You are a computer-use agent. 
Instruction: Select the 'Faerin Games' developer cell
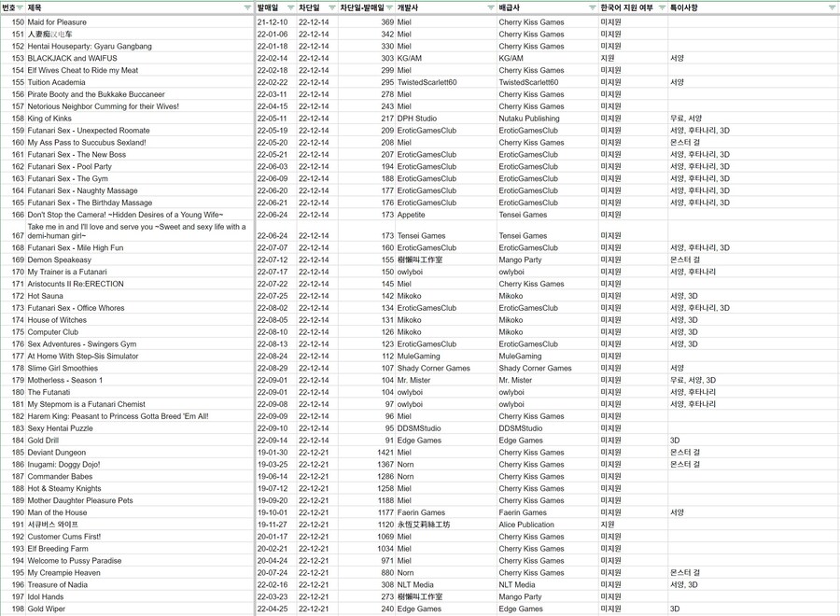click(x=446, y=512)
